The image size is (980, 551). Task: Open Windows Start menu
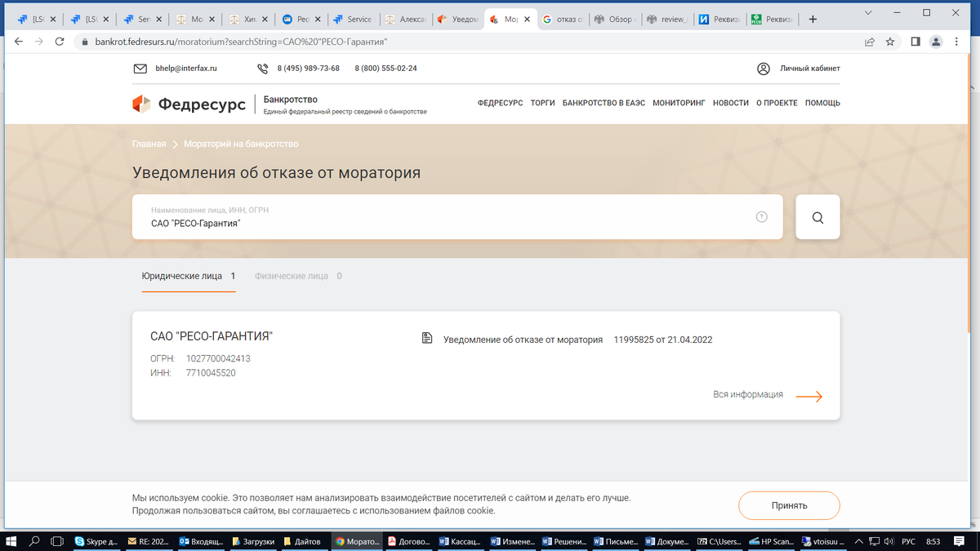click(x=11, y=540)
